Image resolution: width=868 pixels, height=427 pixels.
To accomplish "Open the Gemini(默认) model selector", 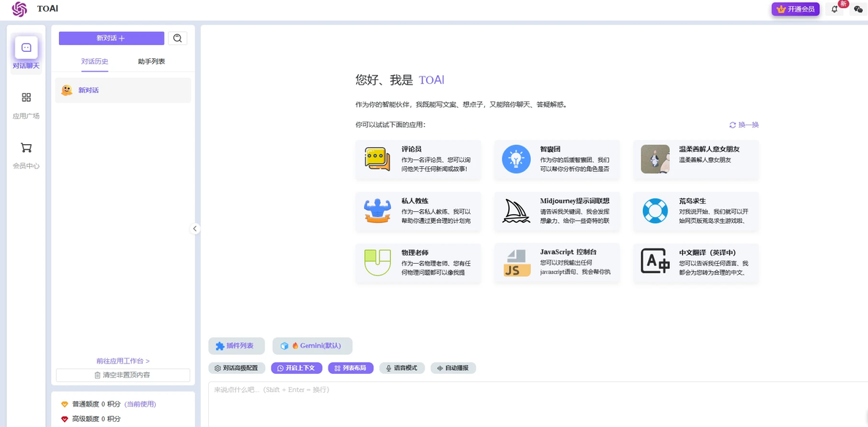I will pyautogui.click(x=312, y=345).
